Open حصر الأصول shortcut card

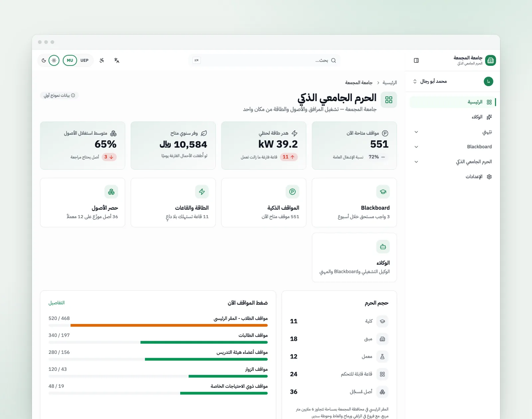point(82,203)
